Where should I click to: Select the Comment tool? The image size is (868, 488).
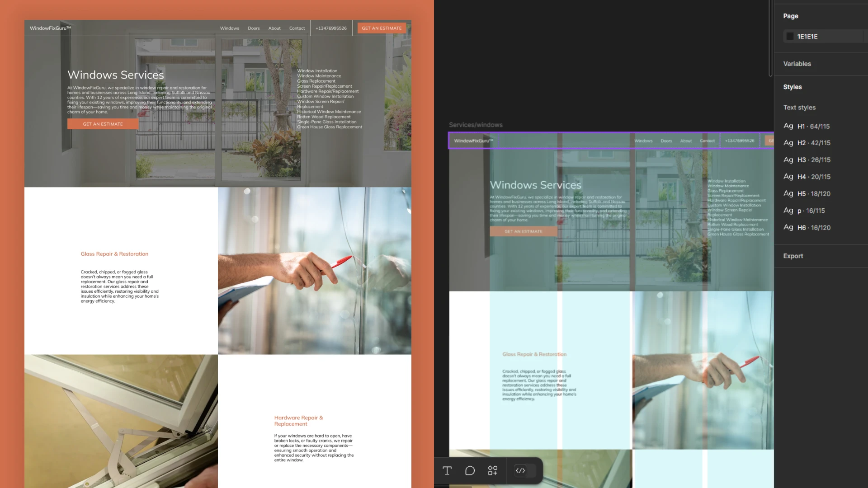click(x=470, y=471)
